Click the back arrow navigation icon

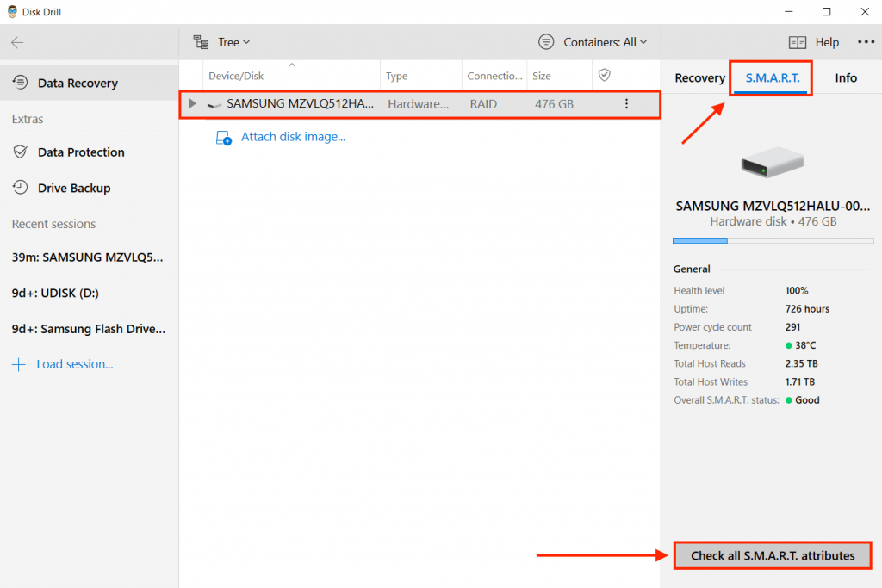click(x=17, y=41)
